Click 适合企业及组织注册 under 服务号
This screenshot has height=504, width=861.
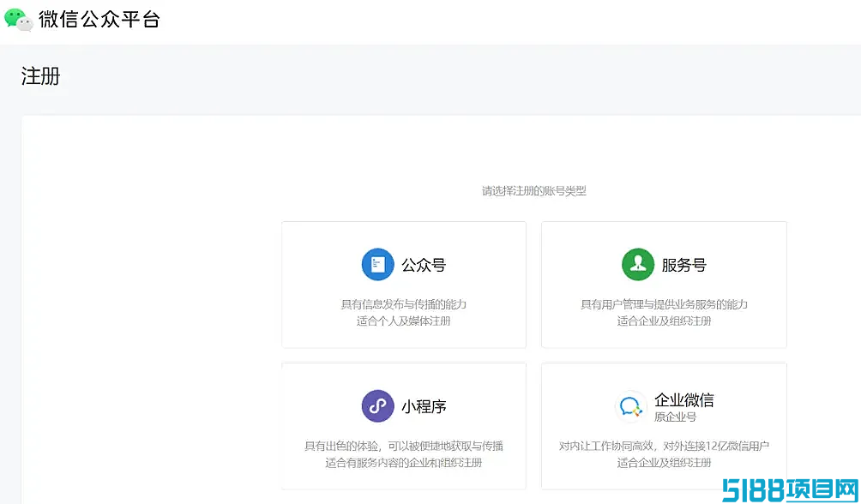664,321
